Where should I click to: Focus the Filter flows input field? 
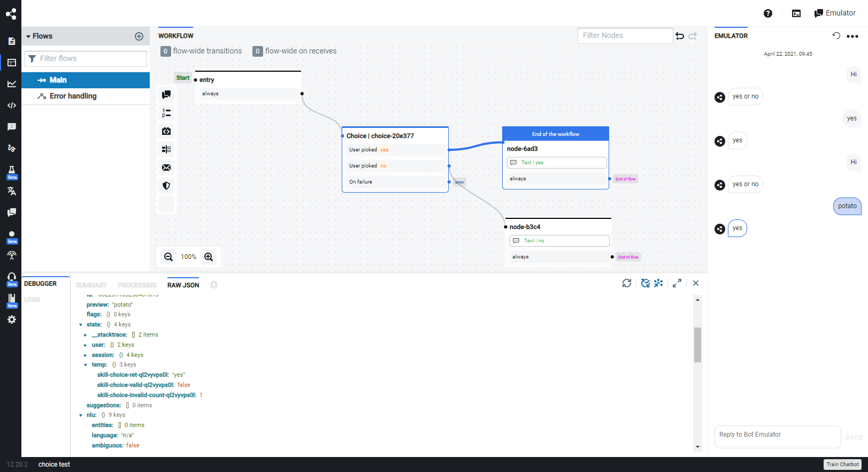click(x=86, y=59)
